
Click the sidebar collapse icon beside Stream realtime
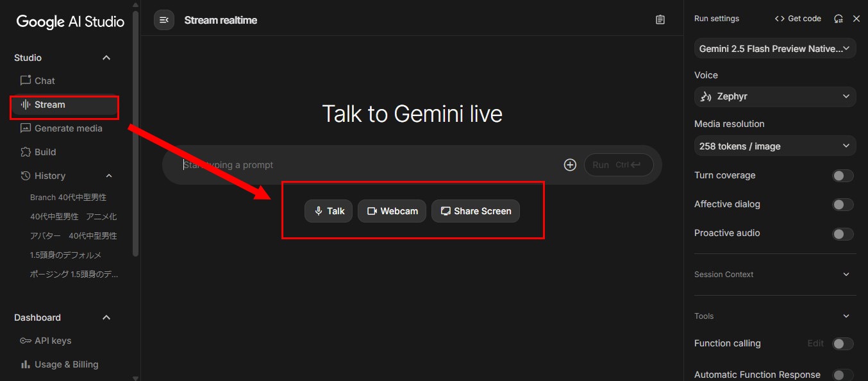coord(164,20)
